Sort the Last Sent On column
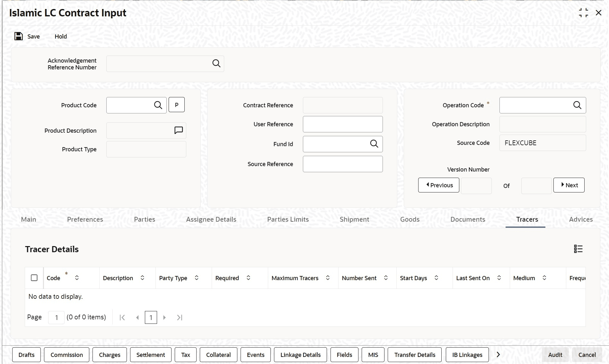 [x=499, y=278]
